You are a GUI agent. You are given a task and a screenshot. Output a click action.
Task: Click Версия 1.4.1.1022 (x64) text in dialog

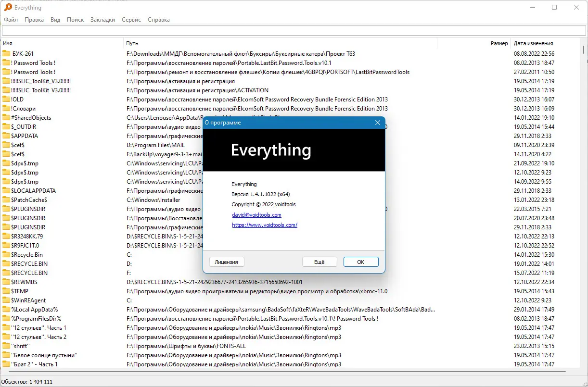260,194
